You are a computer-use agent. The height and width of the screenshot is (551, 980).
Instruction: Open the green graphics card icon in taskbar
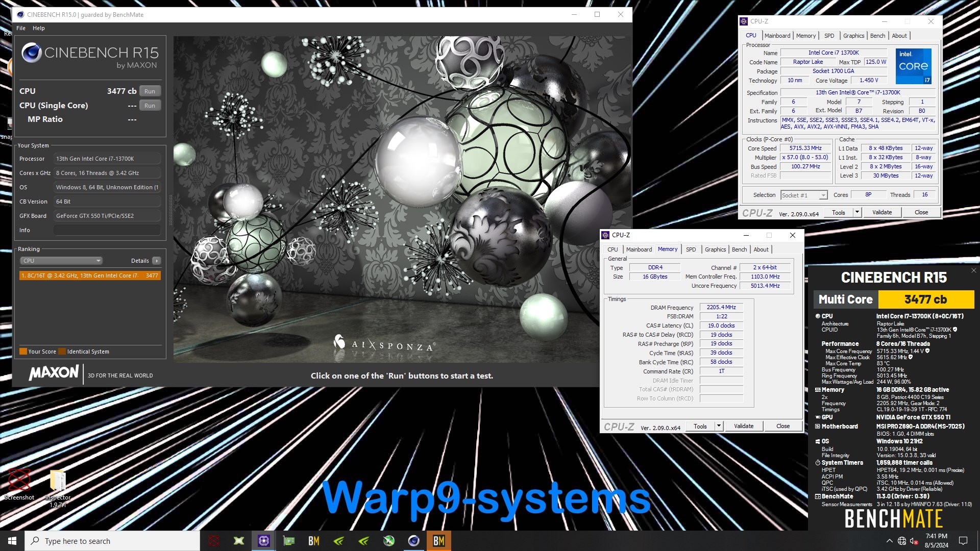point(289,541)
